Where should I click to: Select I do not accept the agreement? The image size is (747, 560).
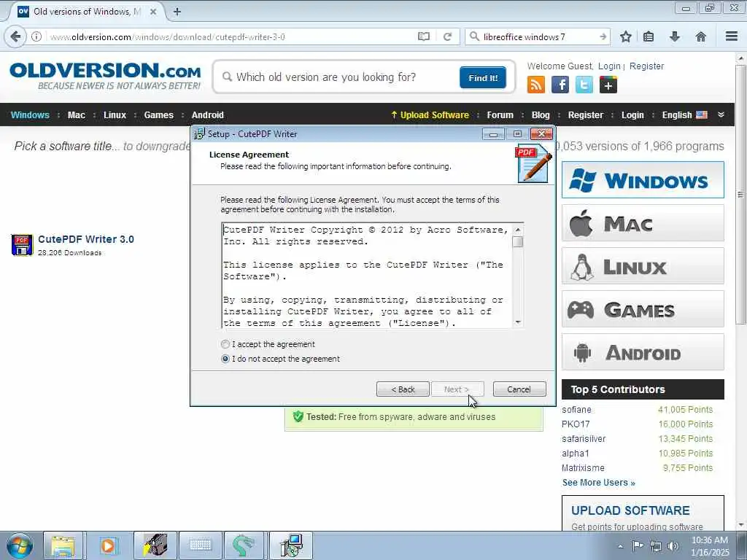(x=281, y=359)
